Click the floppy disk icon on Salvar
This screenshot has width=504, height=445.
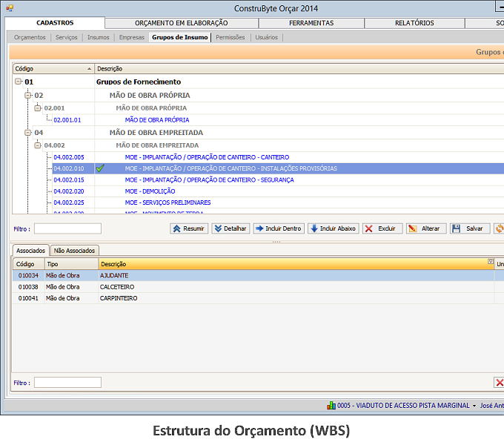point(456,228)
